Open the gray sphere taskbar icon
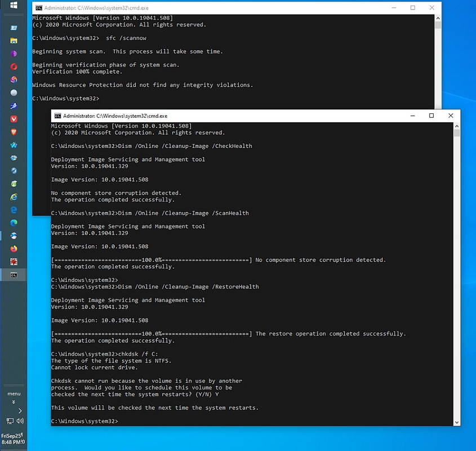The width and height of the screenshot is (476, 451). coord(14,92)
